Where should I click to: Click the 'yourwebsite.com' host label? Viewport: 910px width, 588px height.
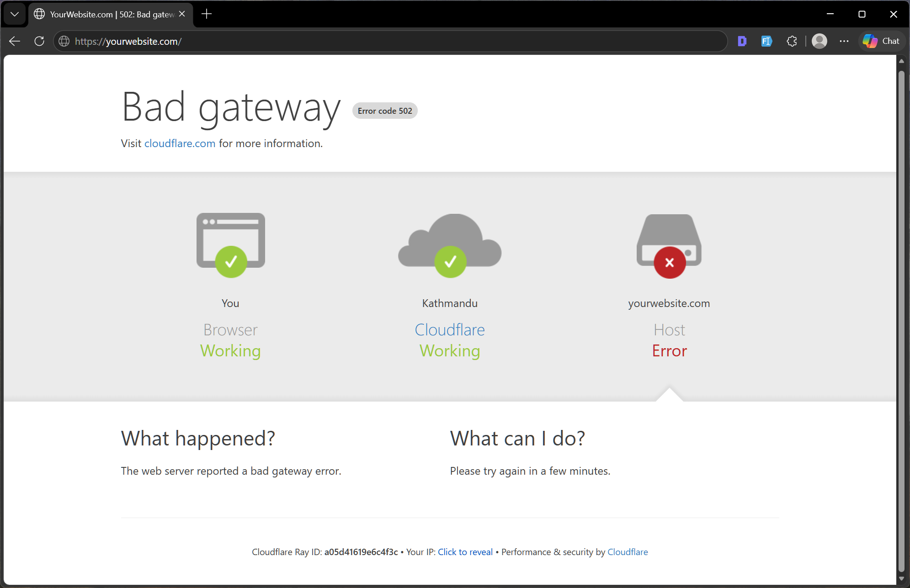tap(669, 303)
